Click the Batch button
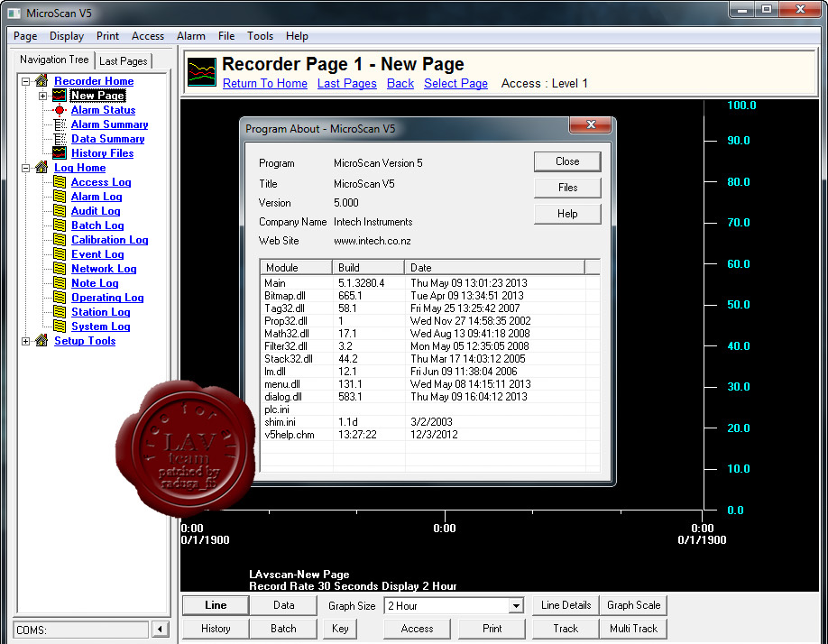828x644 pixels. [x=283, y=629]
